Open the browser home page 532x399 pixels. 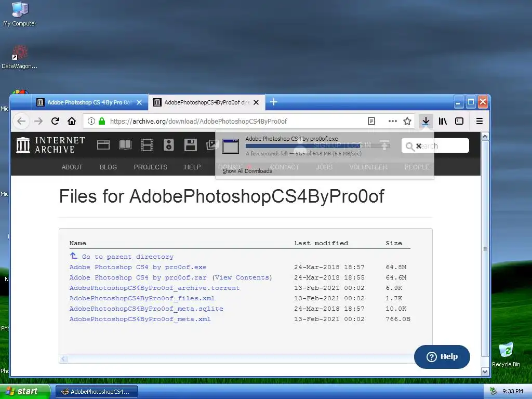(x=72, y=121)
